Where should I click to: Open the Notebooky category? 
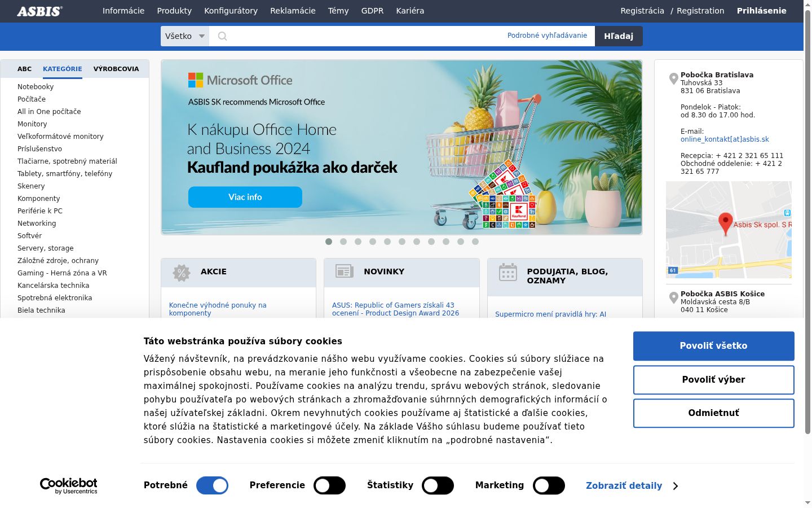[x=36, y=87]
